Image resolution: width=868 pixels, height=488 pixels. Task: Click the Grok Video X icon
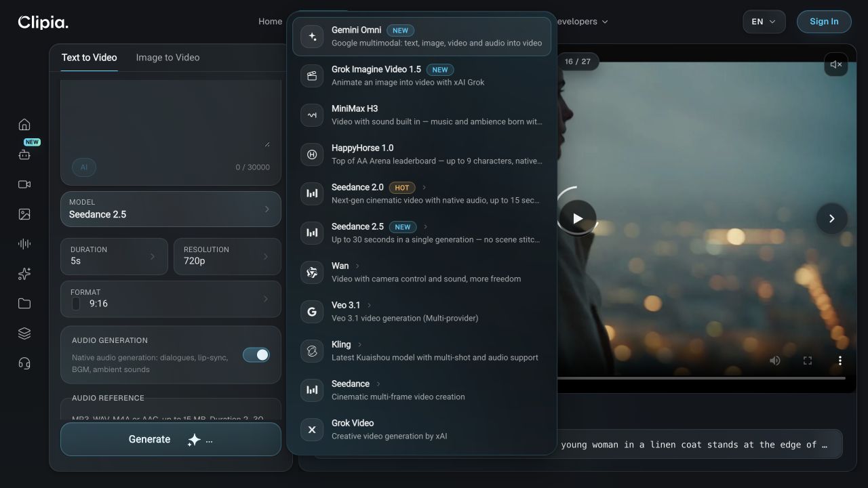312,430
